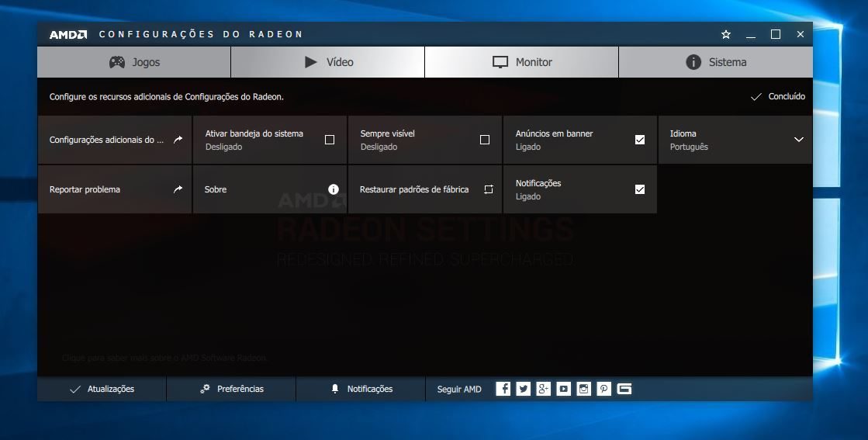Maximize the Radeon settings window
The height and width of the screenshot is (440, 868).
[776, 34]
